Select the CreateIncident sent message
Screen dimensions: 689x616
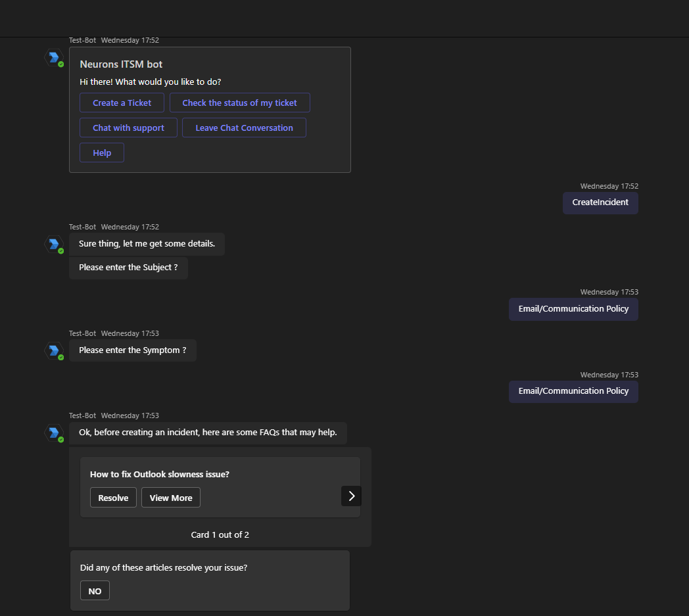pos(600,202)
